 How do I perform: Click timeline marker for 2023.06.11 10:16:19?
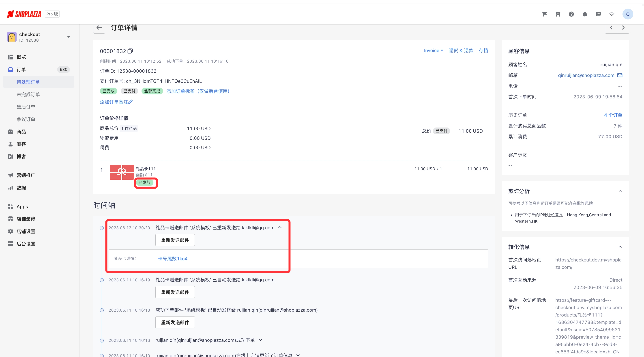[102, 280]
